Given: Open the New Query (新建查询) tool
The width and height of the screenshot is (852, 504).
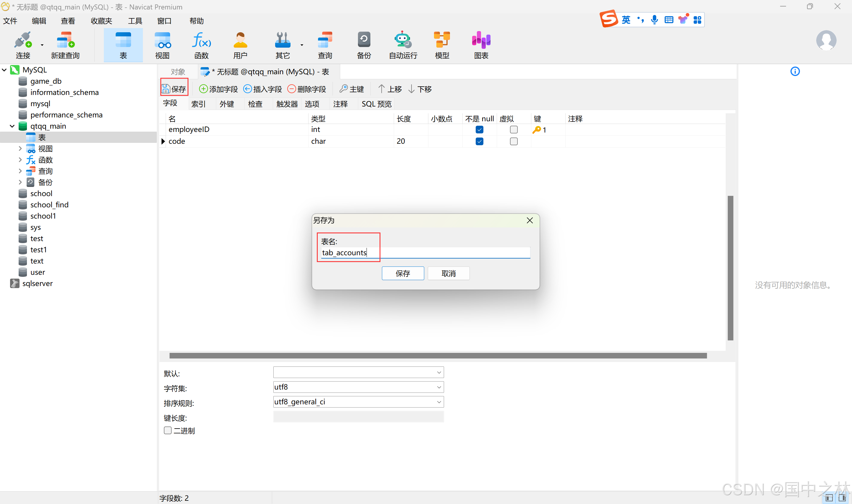Looking at the screenshot, I should click(x=65, y=45).
